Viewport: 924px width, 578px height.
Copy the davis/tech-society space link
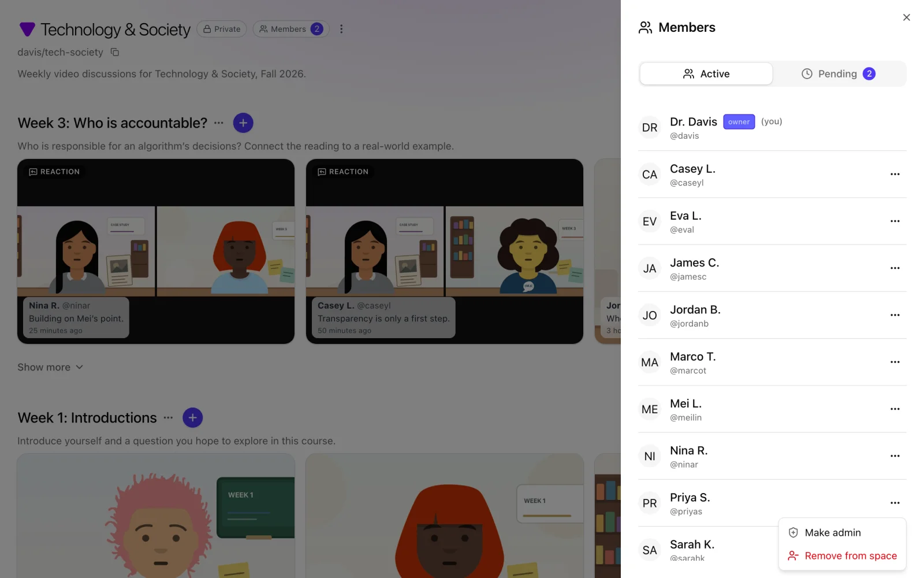(x=115, y=52)
